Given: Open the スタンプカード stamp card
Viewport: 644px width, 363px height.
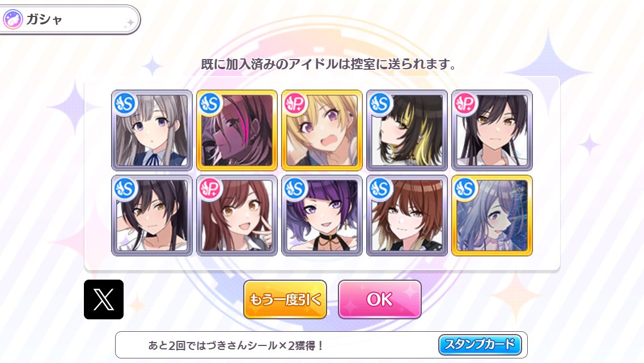Looking at the screenshot, I should pos(480,344).
